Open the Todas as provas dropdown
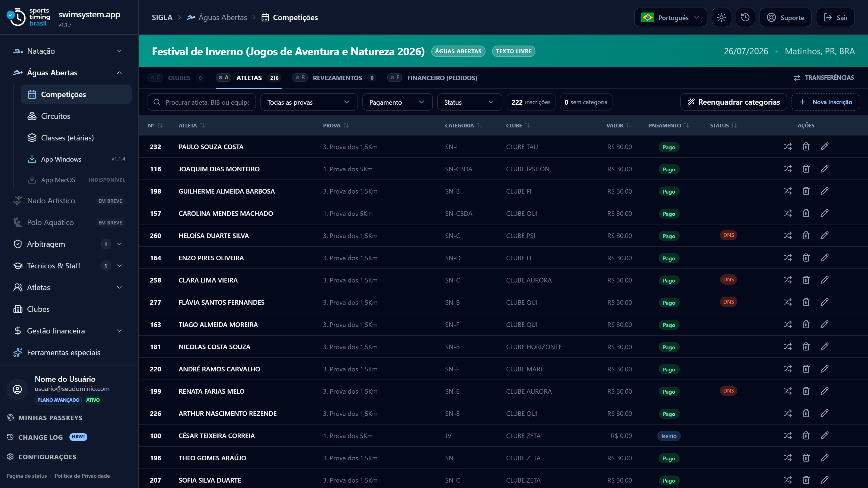Image resolution: width=868 pixels, height=488 pixels. (x=309, y=102)
